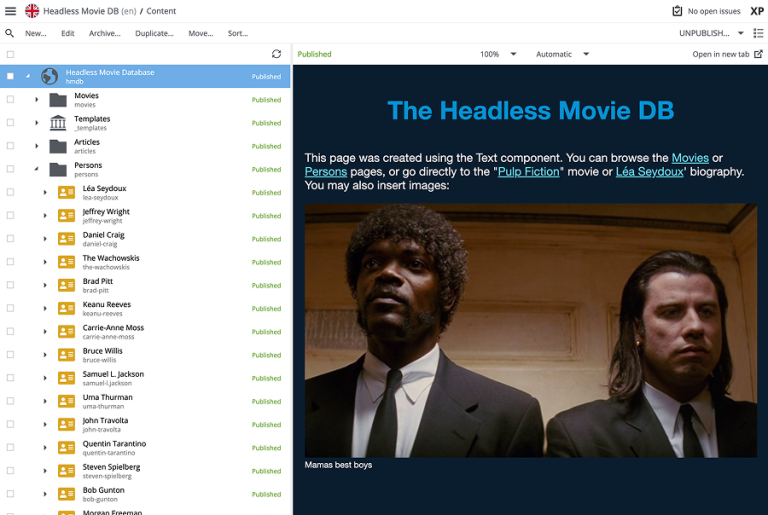Click the No open issues clipboard icon

(677, 11)
